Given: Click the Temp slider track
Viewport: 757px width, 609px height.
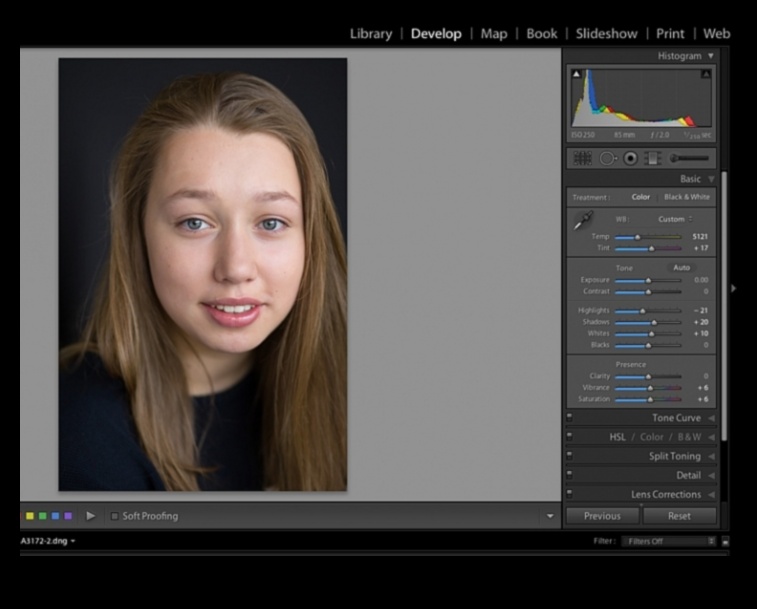Looking at the screenshot, I should click(648, 237).
